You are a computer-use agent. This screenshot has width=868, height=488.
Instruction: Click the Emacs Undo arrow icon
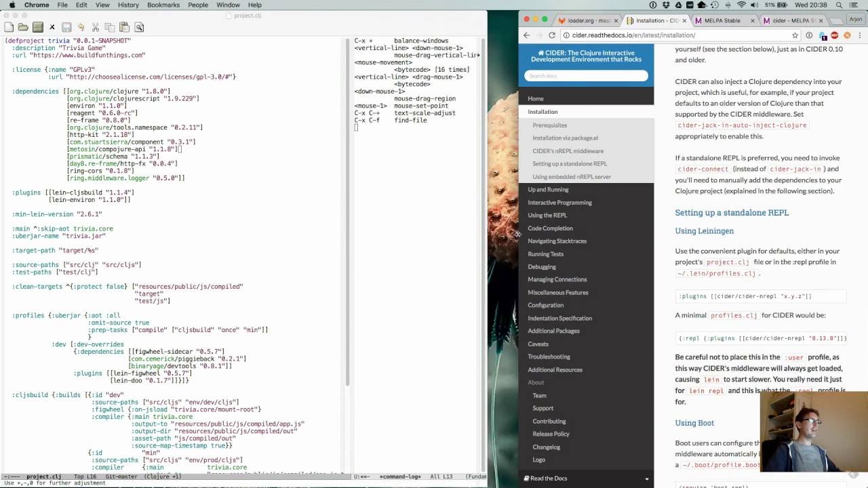click(81, 27)
